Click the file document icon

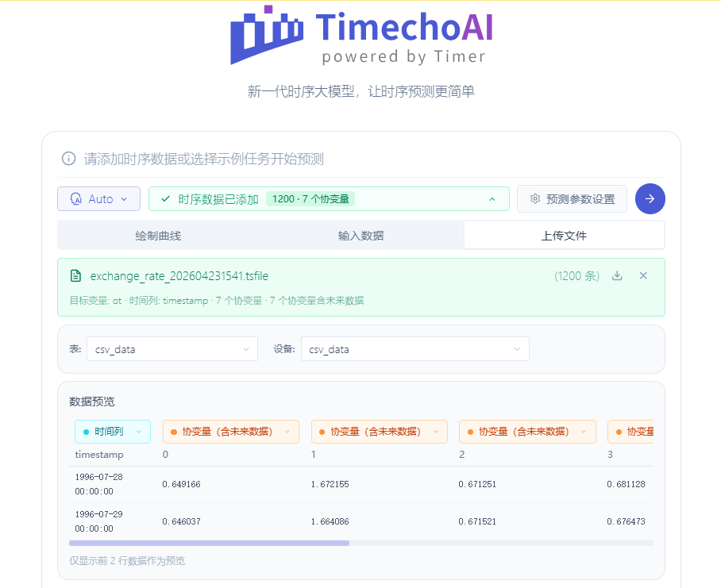tap(75, 276)
